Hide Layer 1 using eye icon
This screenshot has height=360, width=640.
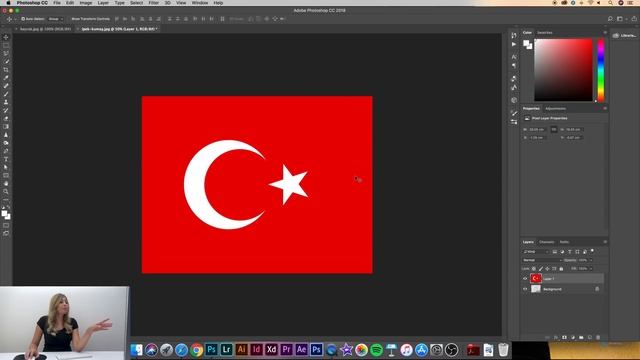525,279
